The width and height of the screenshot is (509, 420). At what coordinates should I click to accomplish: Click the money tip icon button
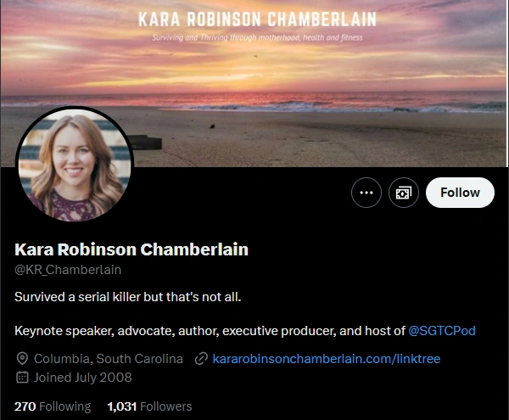[x=404, y=193]
